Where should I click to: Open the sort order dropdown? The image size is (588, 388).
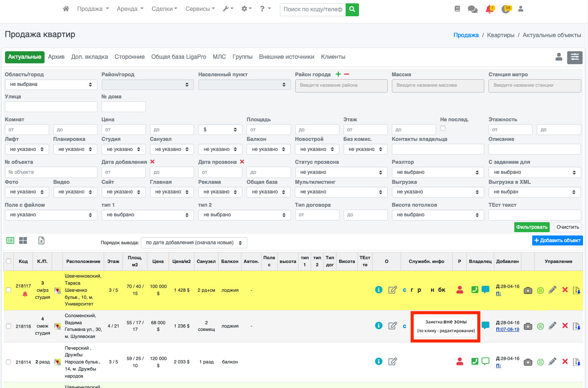194,243
